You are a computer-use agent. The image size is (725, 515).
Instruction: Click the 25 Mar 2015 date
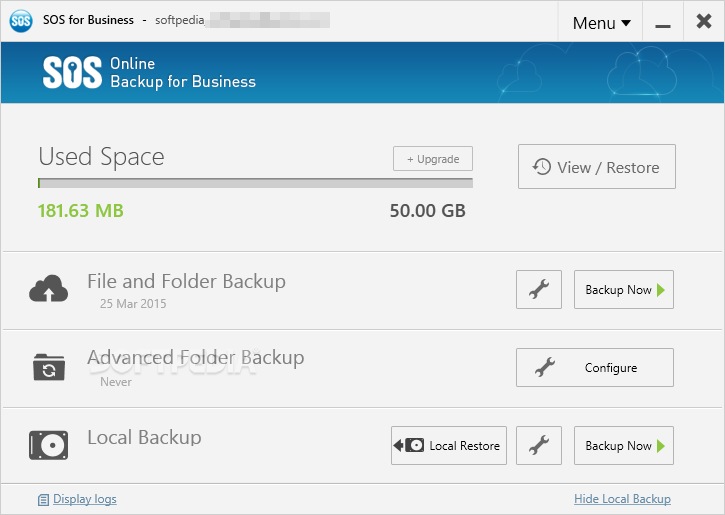pos(133,304)
